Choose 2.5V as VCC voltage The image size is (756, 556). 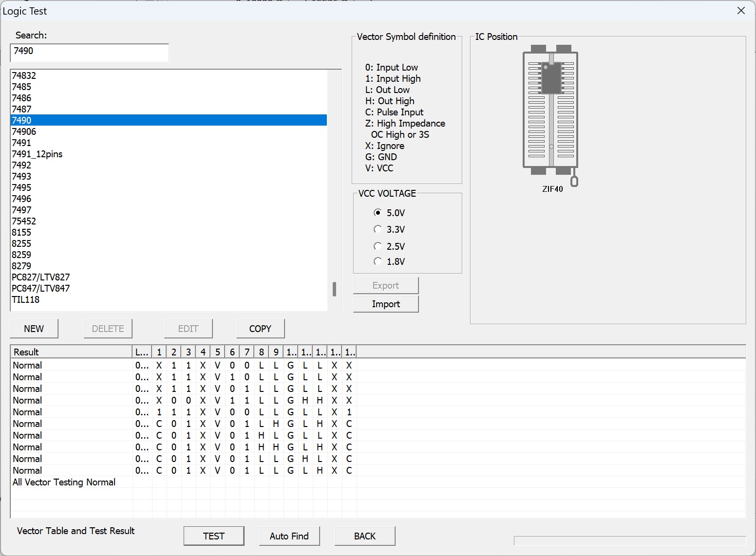378,246
